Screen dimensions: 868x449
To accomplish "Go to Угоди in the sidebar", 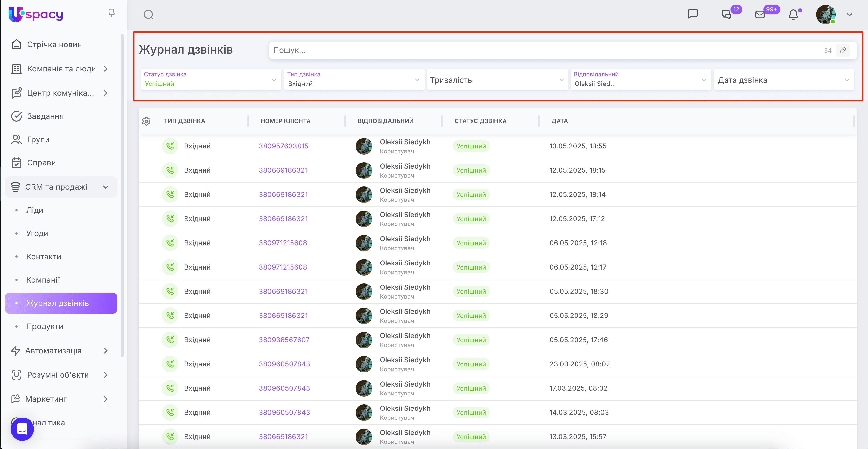I will coord(37,233).
